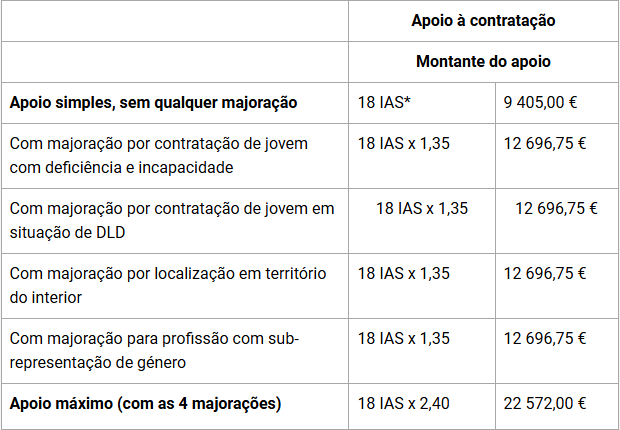Click the 9 405,00 € amount
This screenshot has width=620, height=430.
[540, 102]
